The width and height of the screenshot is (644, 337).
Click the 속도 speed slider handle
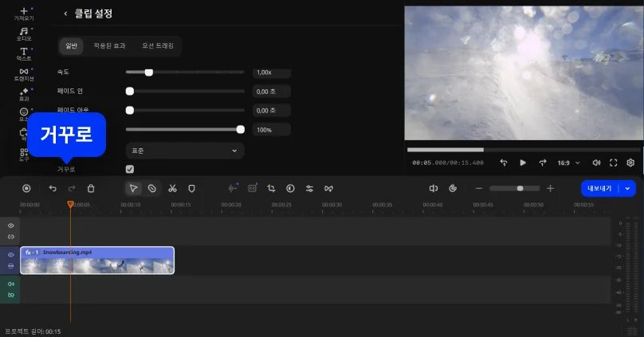click(x=148, y=72)
